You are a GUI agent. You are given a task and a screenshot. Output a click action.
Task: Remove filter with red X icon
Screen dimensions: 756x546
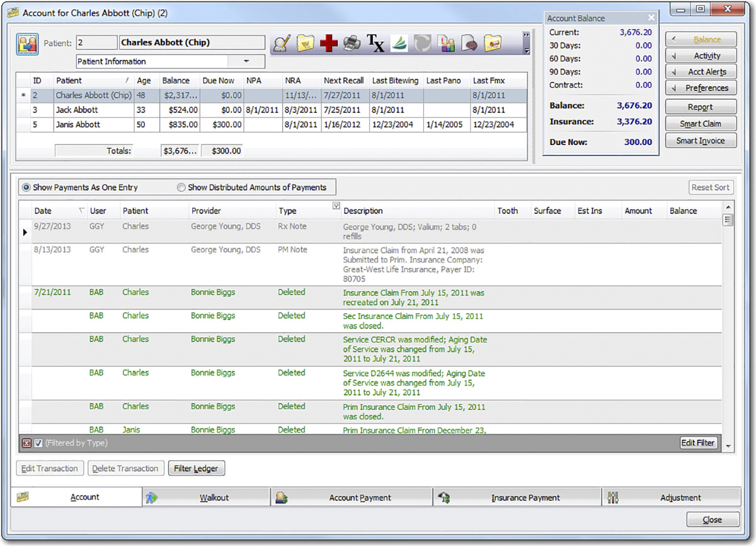(x=26, y=443)
